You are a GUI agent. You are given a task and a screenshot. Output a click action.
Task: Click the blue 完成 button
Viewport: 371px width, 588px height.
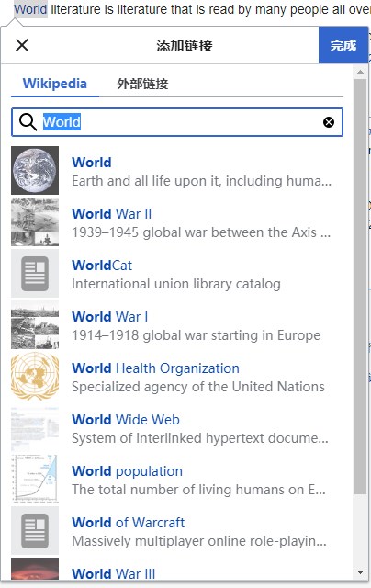(343, 45)
